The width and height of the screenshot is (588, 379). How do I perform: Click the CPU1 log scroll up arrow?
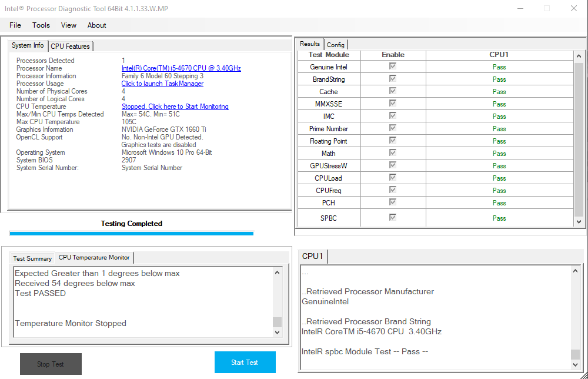[x=575, y=271]
